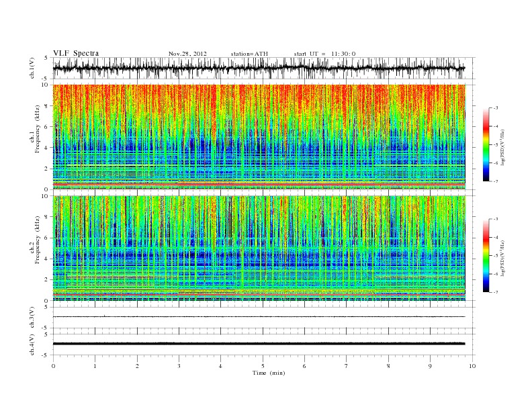Click the time axis tick label "5"

click(263, 366)
